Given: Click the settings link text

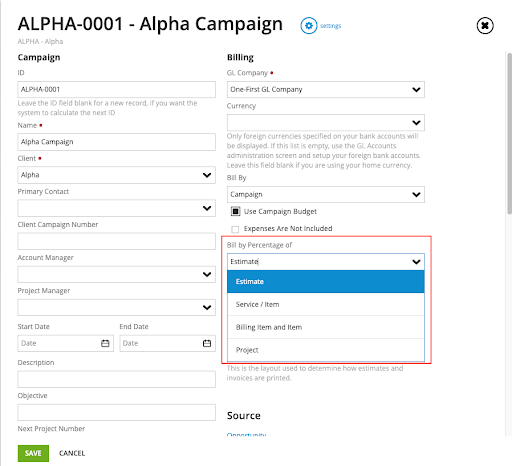Looking at the screenshot, I should point(330,26).
